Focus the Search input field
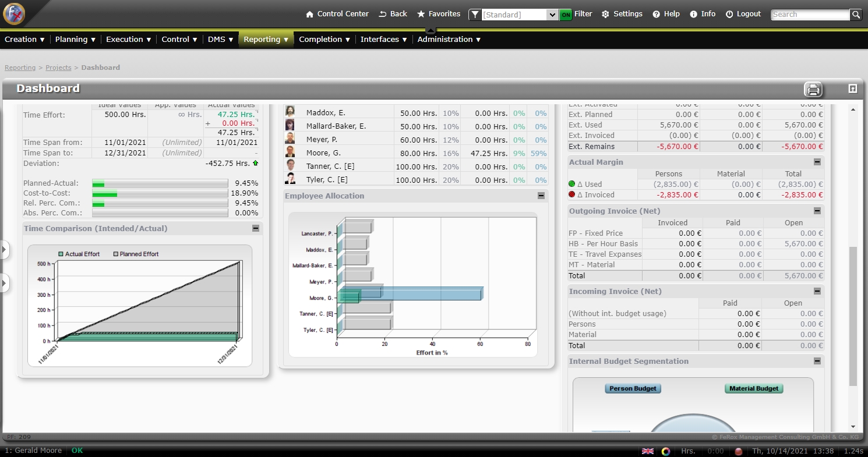The image size is (868, 457). click(810, 15)
